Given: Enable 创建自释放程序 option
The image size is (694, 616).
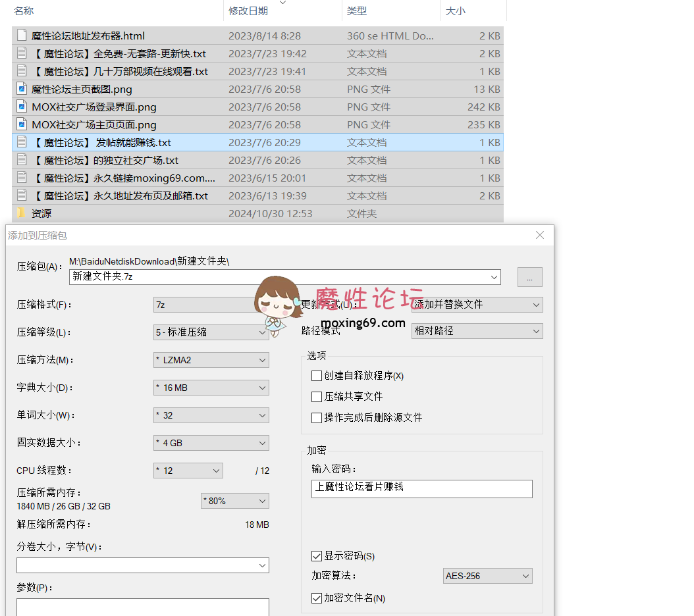Looking at the screenshot, I should pos(316,375).
